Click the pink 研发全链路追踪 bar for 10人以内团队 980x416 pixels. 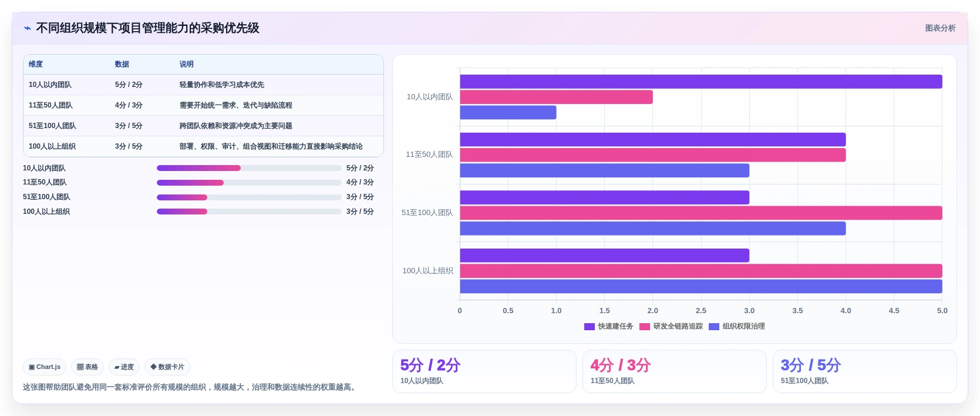point(556,97)
